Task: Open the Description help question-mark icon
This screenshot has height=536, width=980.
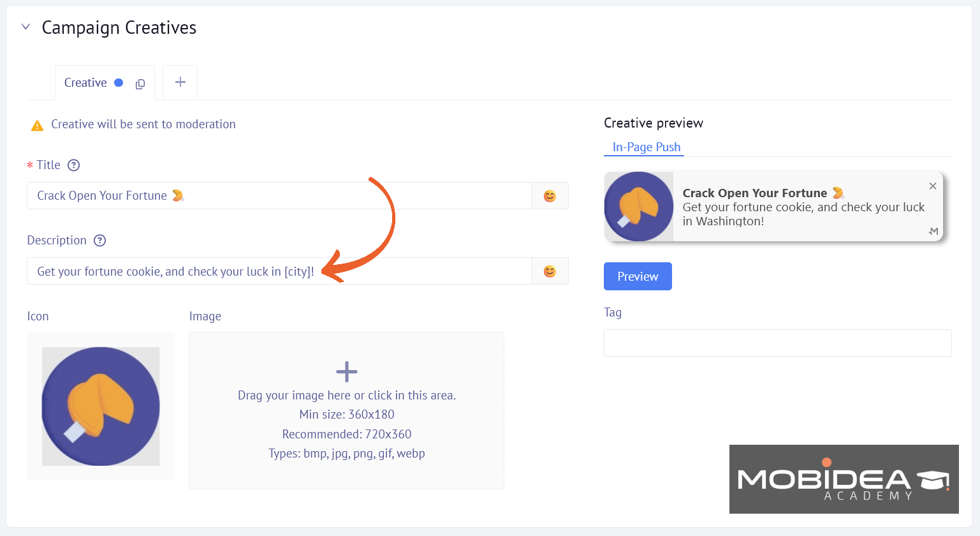Action: [100, 241]
